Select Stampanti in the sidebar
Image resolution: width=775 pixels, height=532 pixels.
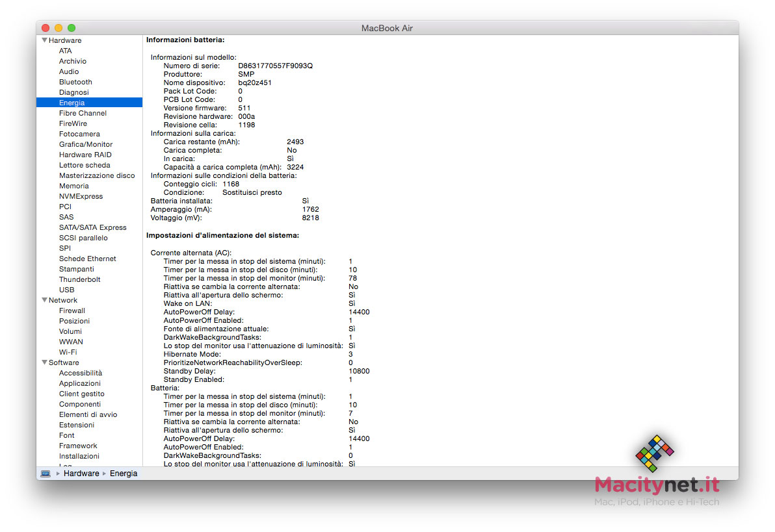tap(77, 269)
